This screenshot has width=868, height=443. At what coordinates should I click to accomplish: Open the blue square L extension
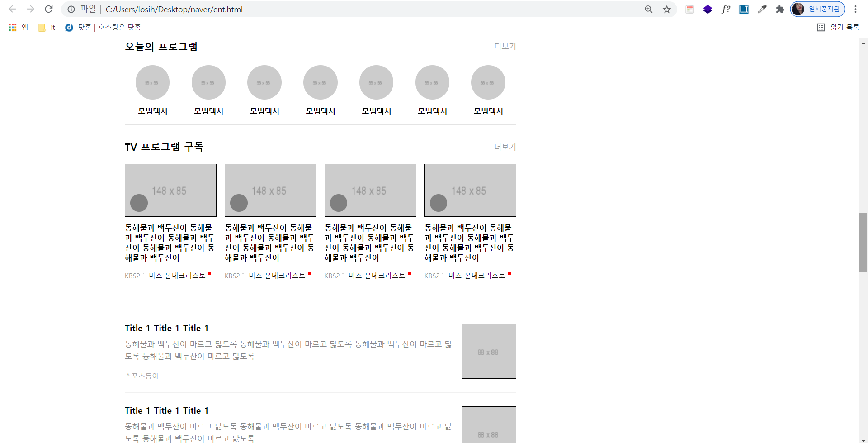(744, 9)
